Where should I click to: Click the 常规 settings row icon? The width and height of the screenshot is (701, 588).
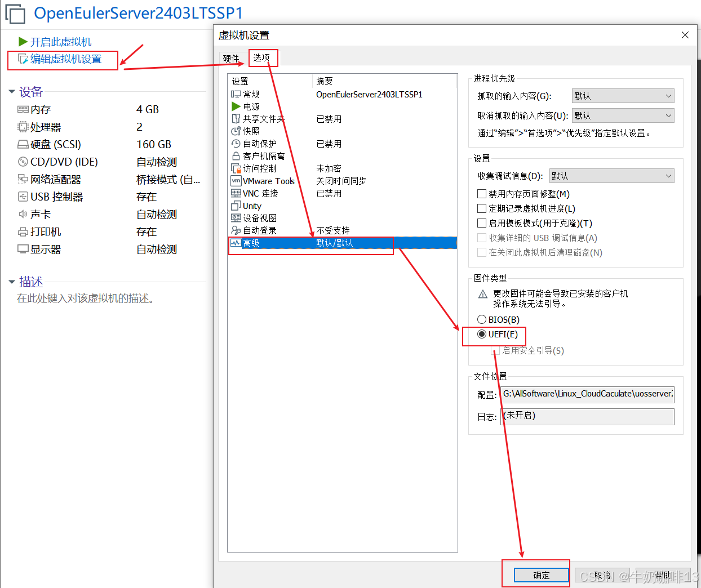coord(236,94)
